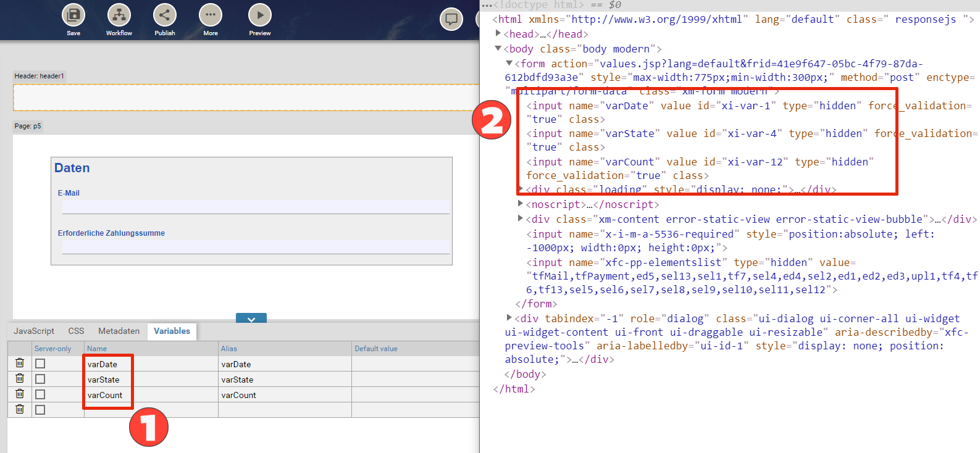
Task: Click the Daten section heading
Action: [x=72, y=168]
